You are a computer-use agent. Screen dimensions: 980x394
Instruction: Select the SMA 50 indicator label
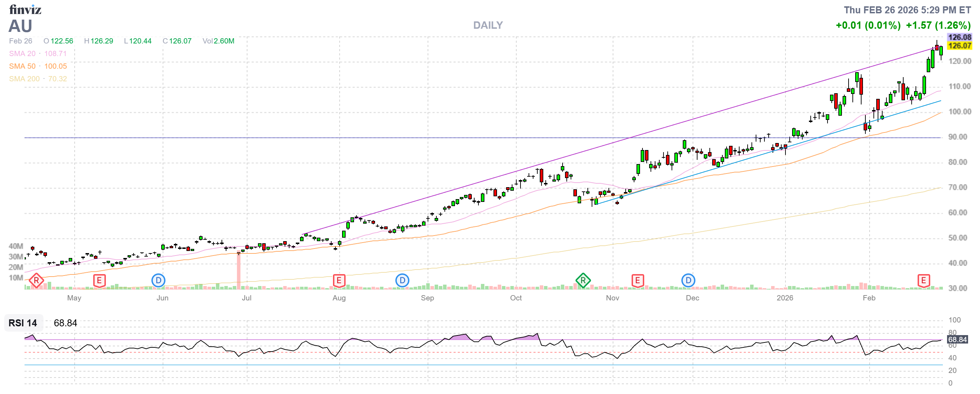(x=22, y=66)
